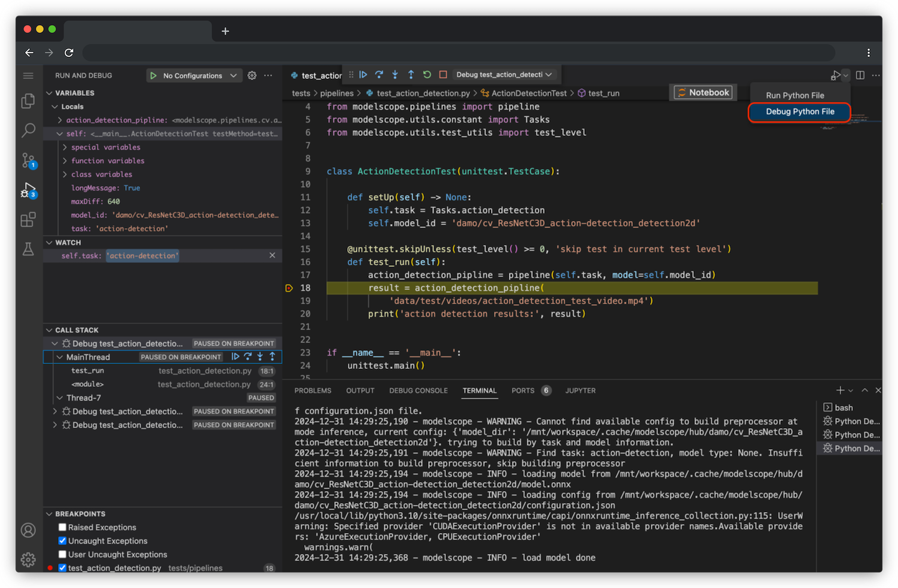
Task: Check User Uncaught Exceptions option
Action: [x=62, y=554]
